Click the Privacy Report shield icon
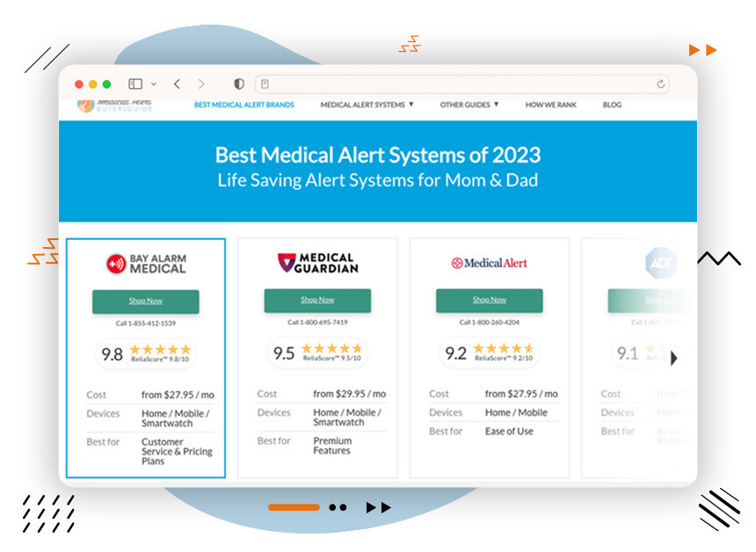This screenshot has height=552, width=756. click(238, 84)
